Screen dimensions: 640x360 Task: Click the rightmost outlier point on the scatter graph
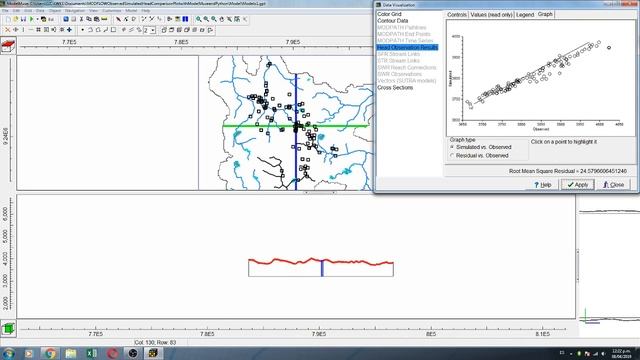coord(609,48)
